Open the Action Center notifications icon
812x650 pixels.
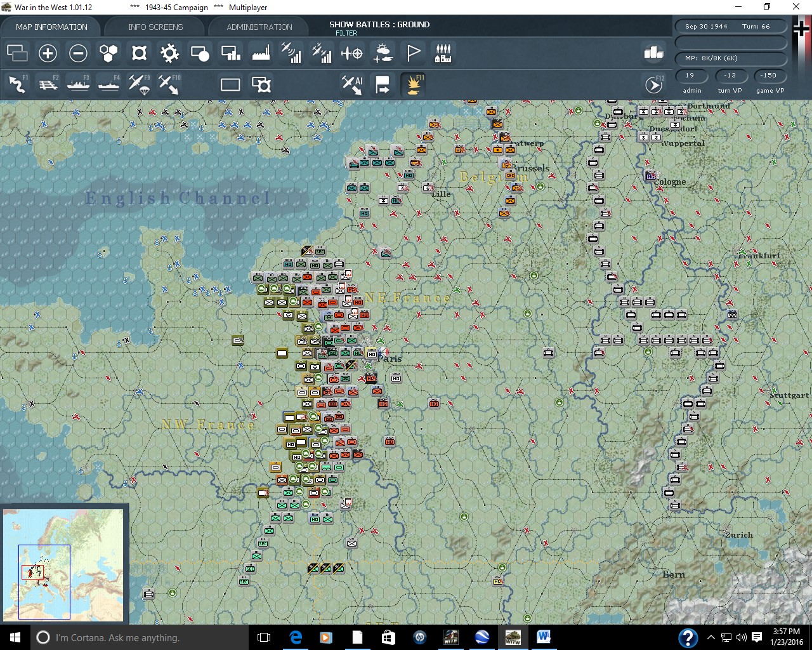click(757, 637)
